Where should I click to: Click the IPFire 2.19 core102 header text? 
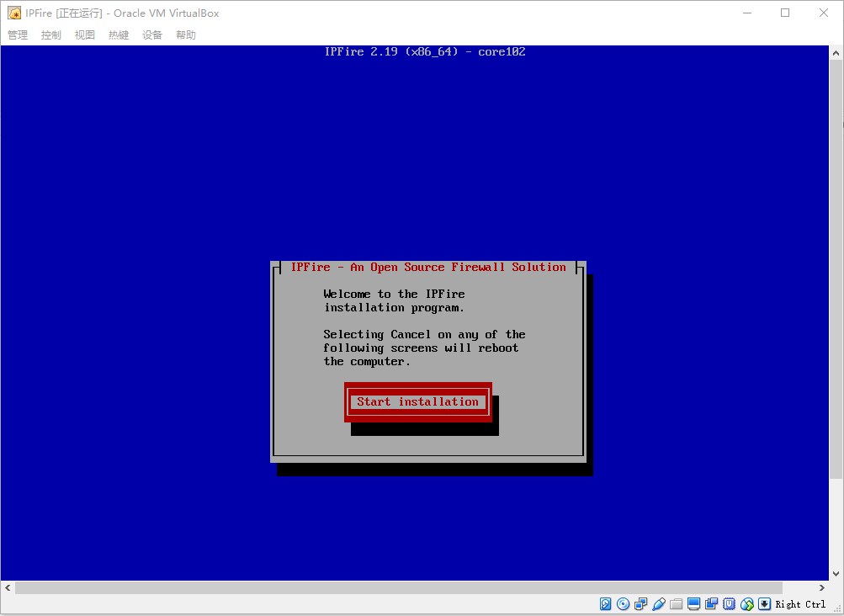point(425,51)
